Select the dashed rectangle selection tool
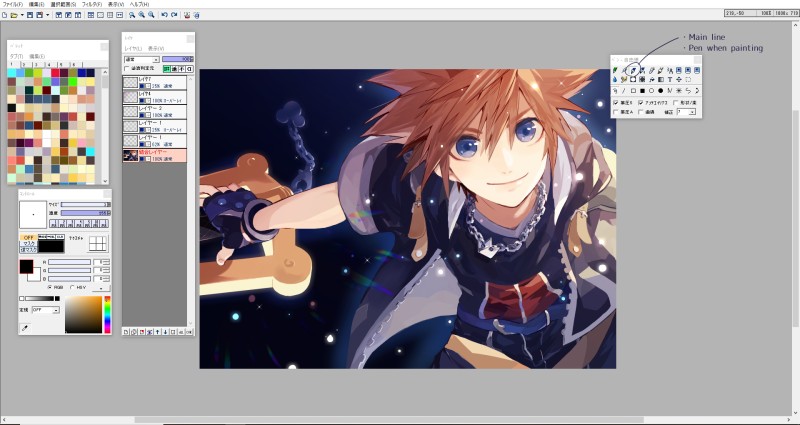This screenshot has width=800, height=425. tap(688, 80)
